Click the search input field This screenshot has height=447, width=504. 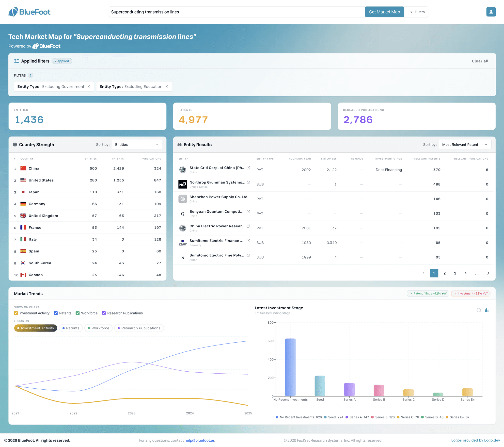point(237,12)
